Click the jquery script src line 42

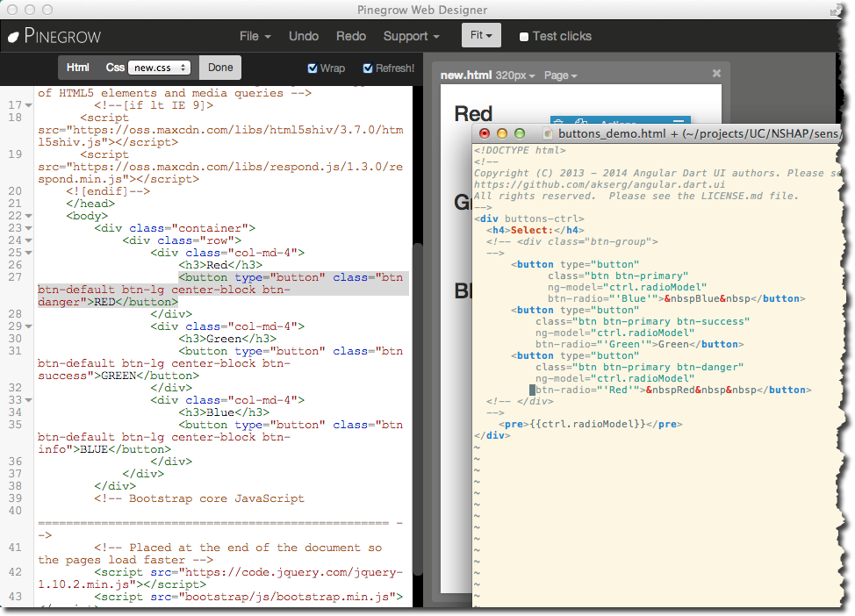[220, 578]
